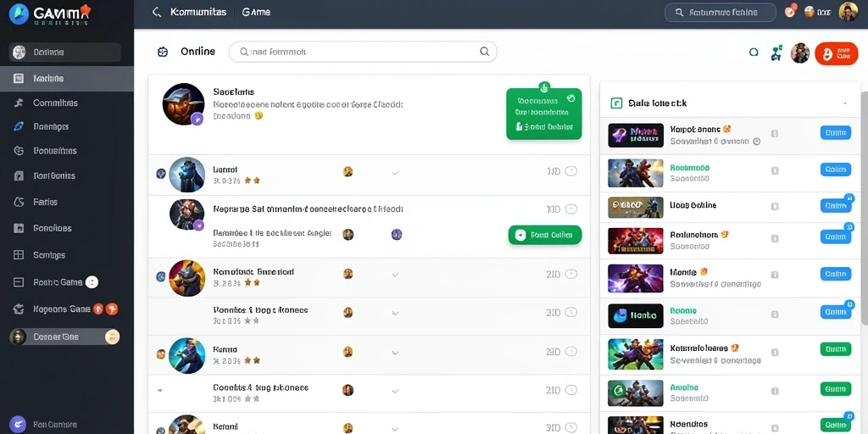Click the green network share icon near avatar
Screen dimensions: 868x434
click(x=776, y=53)
